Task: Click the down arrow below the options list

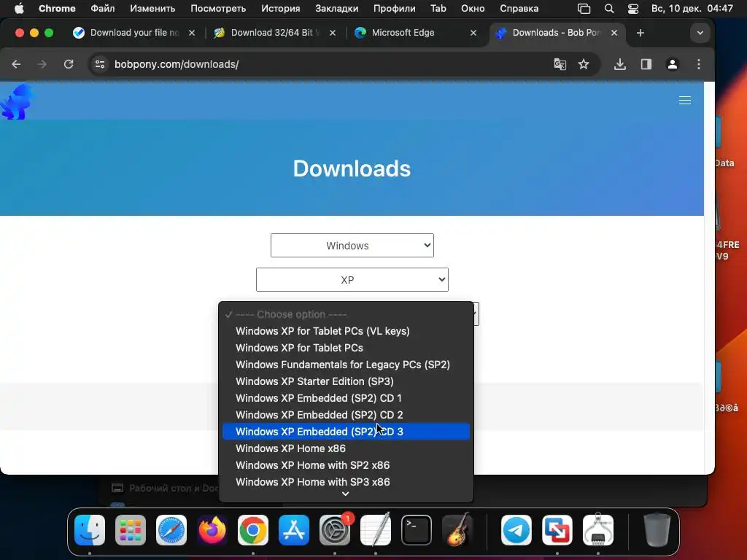Action: pyautogui.click(x=346, y=494)
